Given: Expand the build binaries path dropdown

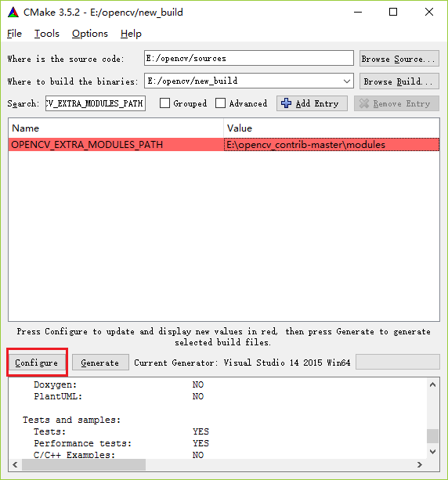Looking at the screenshot, I should pyautogui.click(x=347, y=81).
